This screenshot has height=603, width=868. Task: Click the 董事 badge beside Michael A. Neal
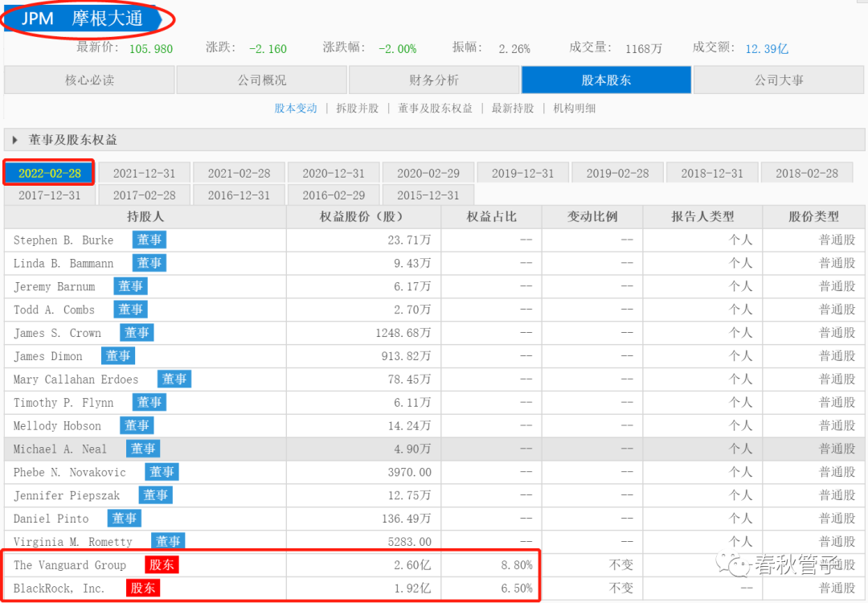[x=143, y=449]
